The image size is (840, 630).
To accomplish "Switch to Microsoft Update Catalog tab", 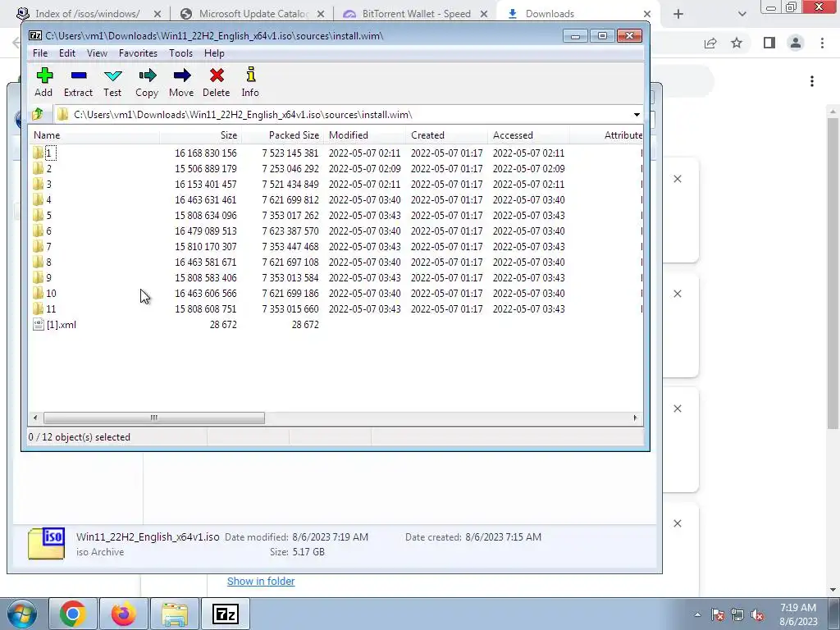I will click(252, 14).
